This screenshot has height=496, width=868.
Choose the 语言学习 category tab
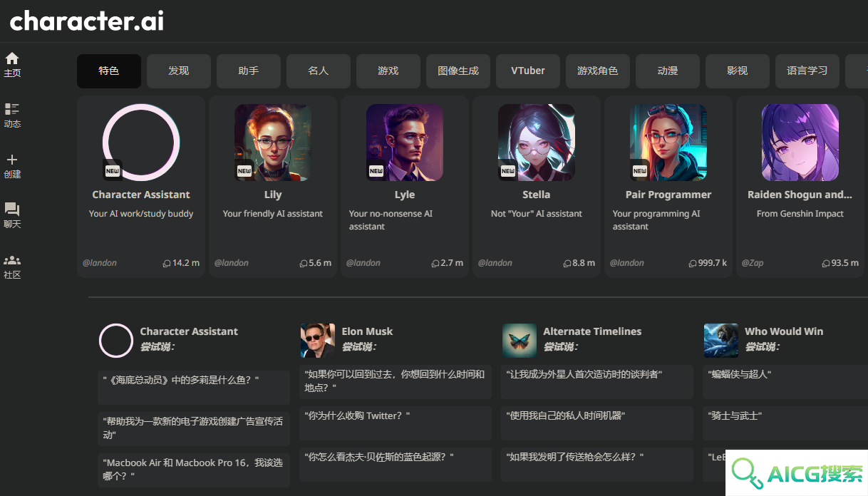[807, 71]
